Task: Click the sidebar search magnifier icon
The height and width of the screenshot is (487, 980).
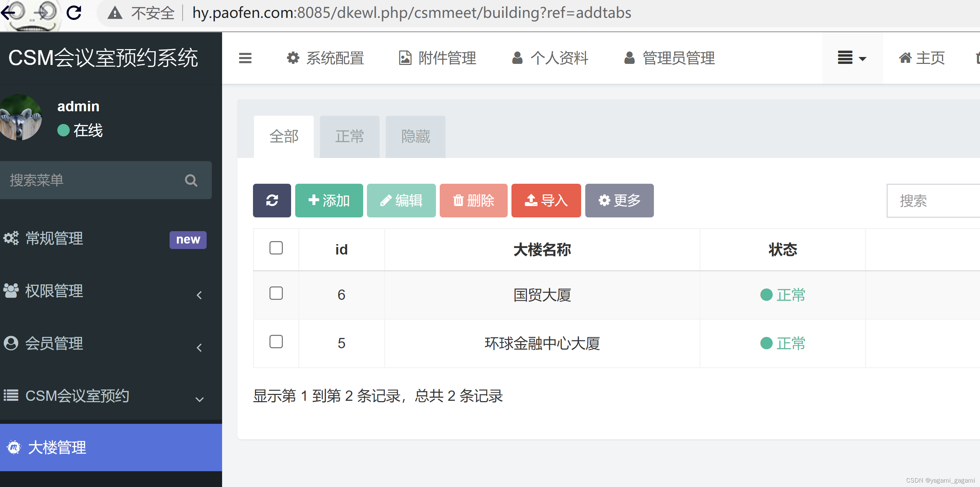Action: (191, 180)
